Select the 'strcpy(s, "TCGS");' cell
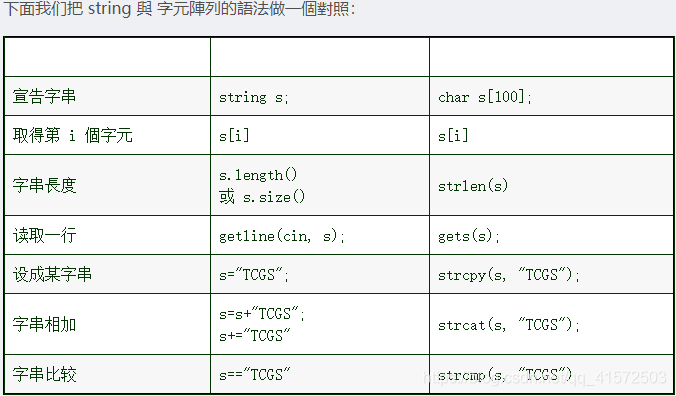 tap(552, 274)
